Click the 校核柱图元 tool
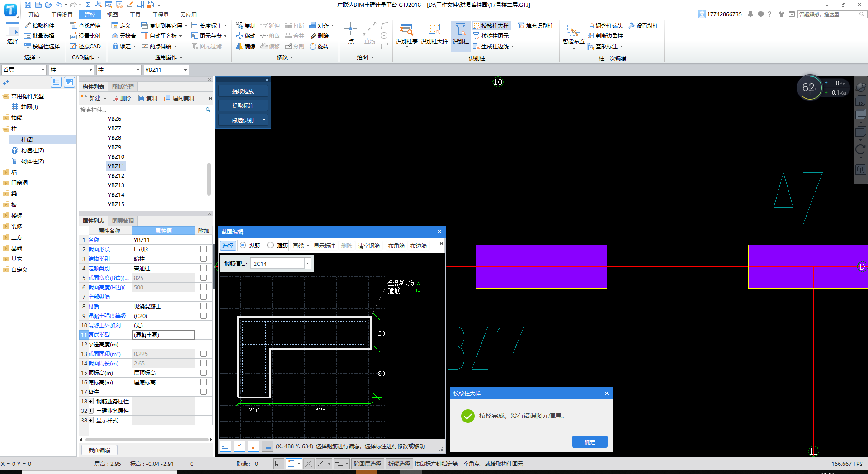868x474 pixels. 491,36
